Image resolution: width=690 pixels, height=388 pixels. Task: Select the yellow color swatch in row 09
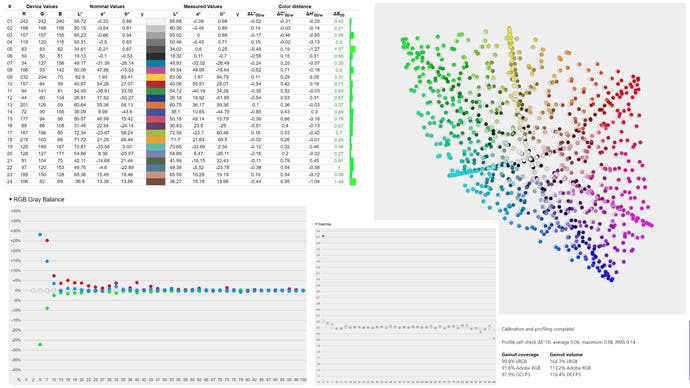(x=155, y=77)
